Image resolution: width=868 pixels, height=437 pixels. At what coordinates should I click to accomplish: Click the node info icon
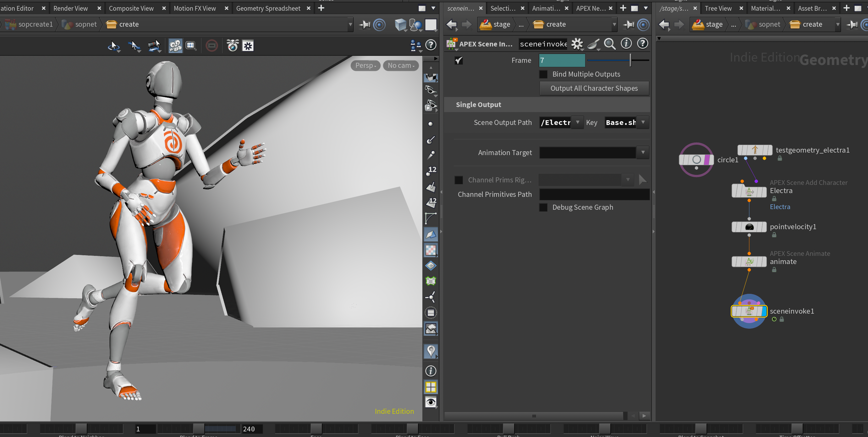click(x=626, y=43)
